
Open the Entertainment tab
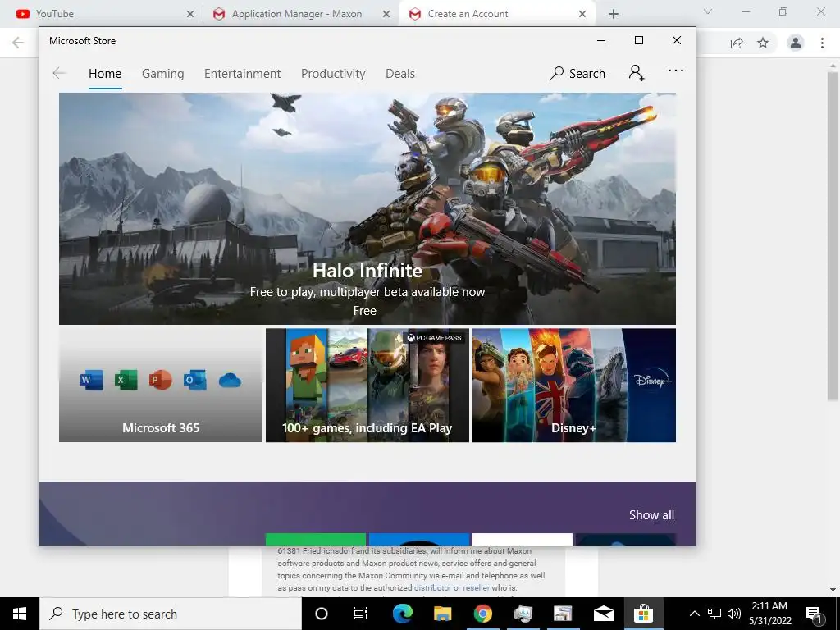(x=242, y=73)
